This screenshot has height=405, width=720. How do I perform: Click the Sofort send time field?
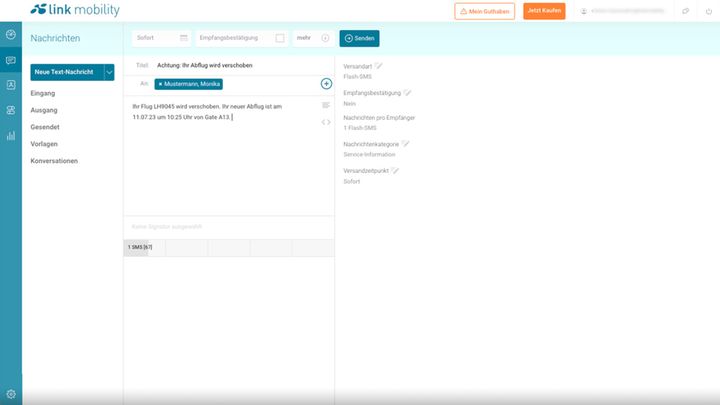(161, 38)
